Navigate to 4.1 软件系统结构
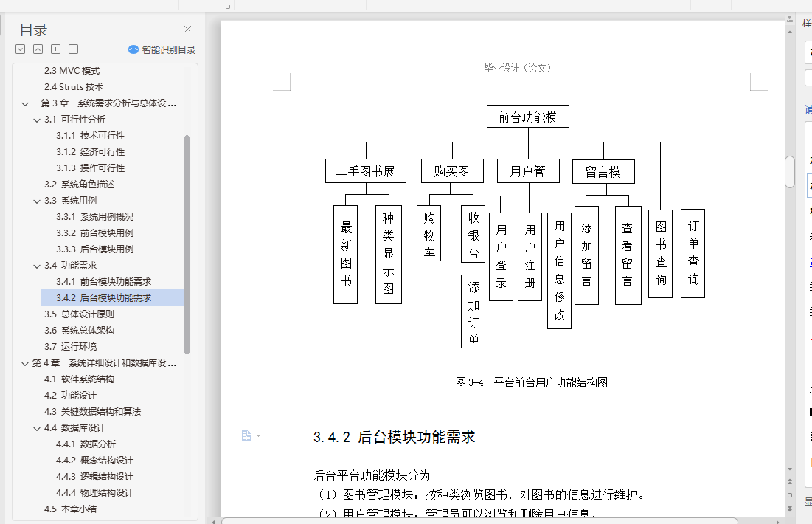Image resolution: width=812 pixels, height=524 pixels. tap(79, 379)
